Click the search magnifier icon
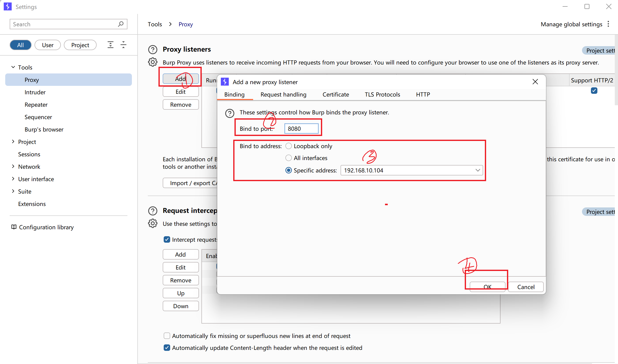618x364 pixels. point(121,24)
